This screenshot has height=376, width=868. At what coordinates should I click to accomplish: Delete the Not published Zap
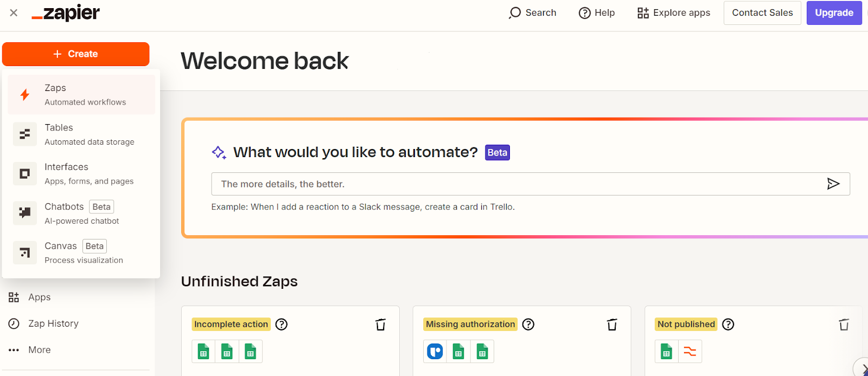844,325
